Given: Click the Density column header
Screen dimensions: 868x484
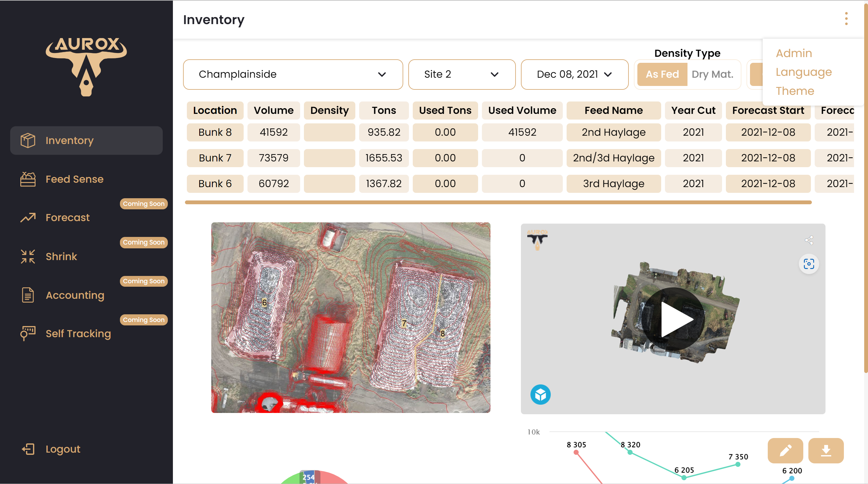Looking at the screenshot, I should click(x=329, y=110).
